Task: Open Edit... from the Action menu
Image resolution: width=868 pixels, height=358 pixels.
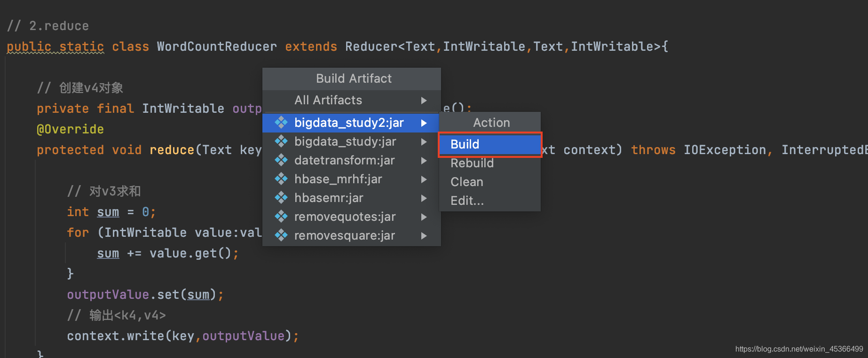Action: coord(489,201)
